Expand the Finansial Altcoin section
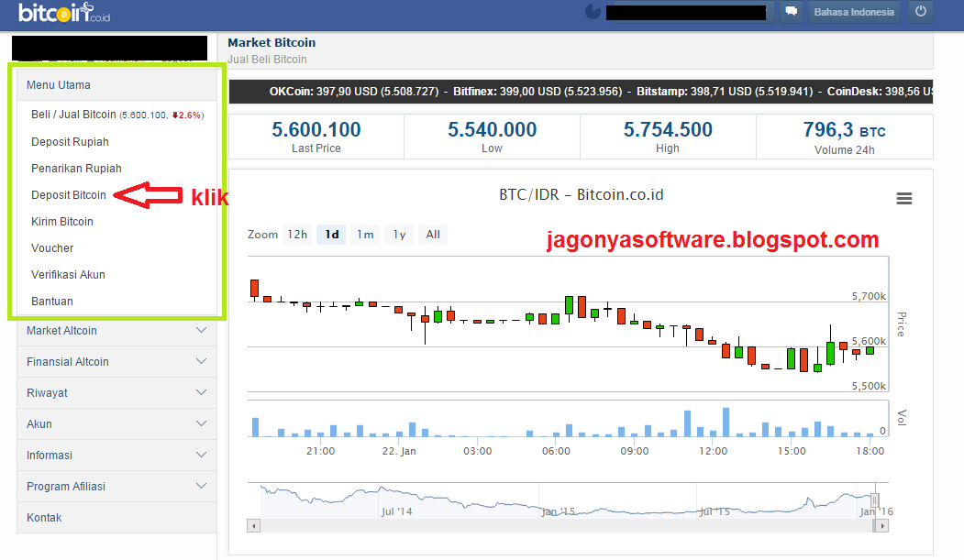 pos(116,362)
